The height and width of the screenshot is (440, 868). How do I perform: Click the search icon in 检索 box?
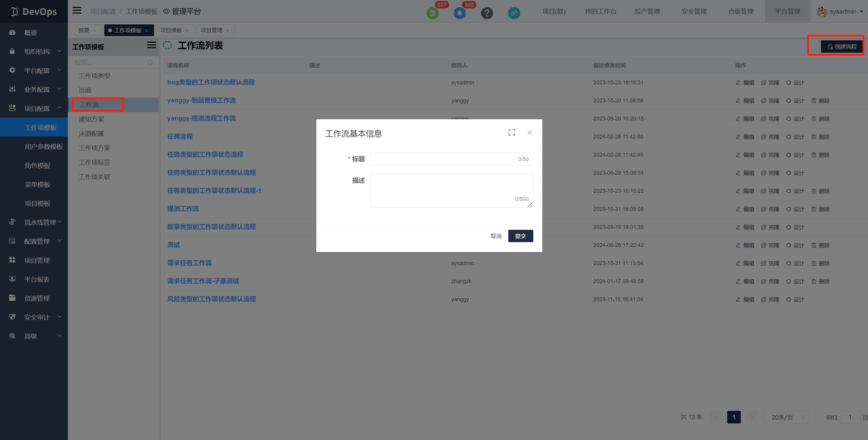click(x=150, y=63)
